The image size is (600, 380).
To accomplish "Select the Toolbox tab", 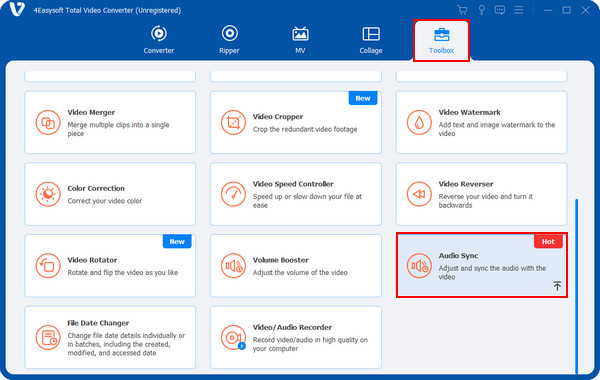I will pyautogui.click(x=441, y=41).
